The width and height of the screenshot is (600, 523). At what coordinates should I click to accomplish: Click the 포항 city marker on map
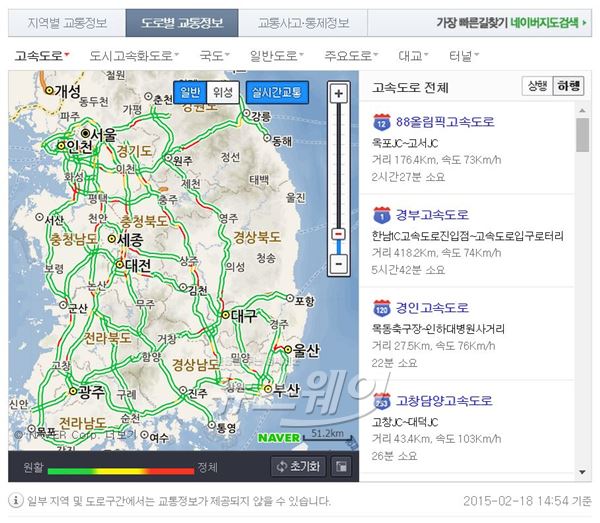(x=290, y=298)
